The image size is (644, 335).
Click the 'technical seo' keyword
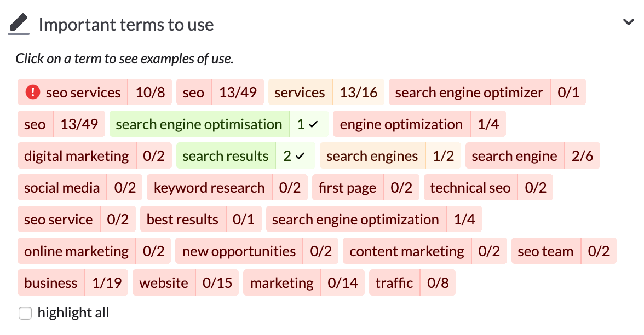tap(470, 187)
